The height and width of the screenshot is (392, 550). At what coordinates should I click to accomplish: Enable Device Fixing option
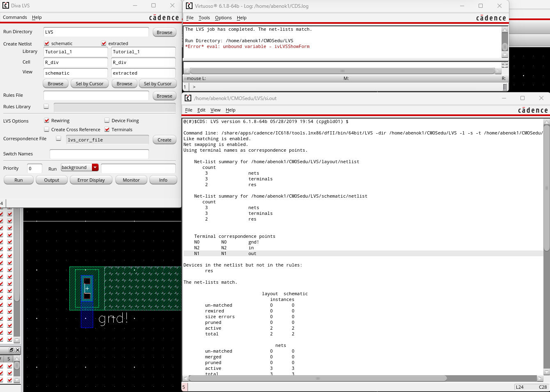pos(107,121)
